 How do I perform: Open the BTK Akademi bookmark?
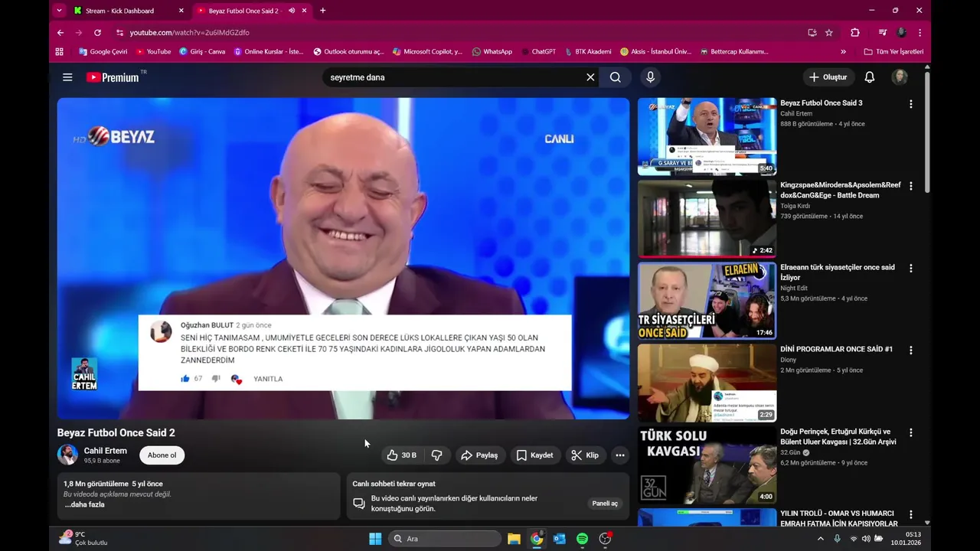(588, 52)
